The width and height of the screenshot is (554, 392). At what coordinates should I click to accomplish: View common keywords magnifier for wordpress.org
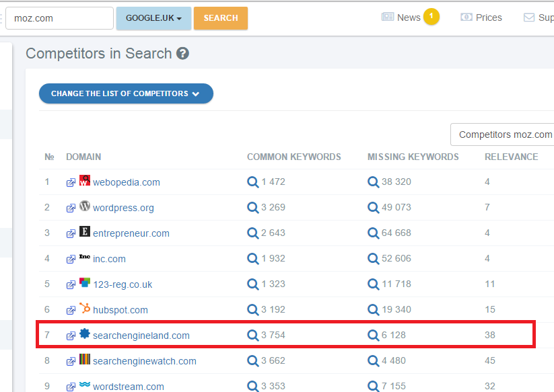[252, 208]
